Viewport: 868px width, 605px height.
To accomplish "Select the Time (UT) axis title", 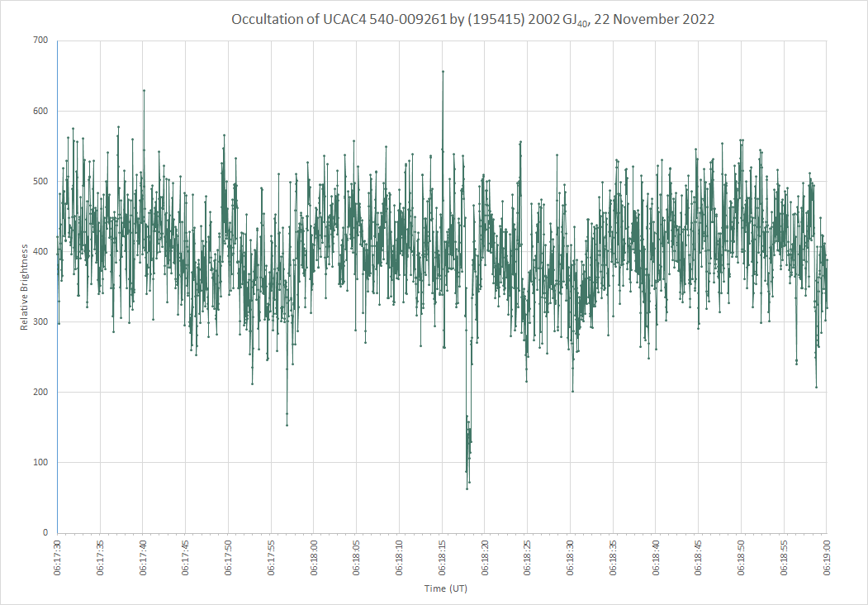I will (x=446, y=588).
